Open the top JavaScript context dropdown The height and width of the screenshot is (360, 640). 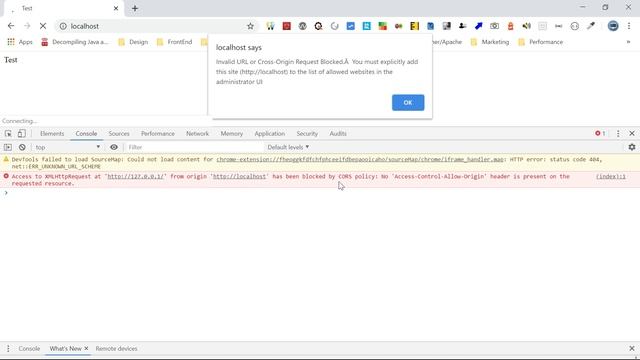pos(68,147)
